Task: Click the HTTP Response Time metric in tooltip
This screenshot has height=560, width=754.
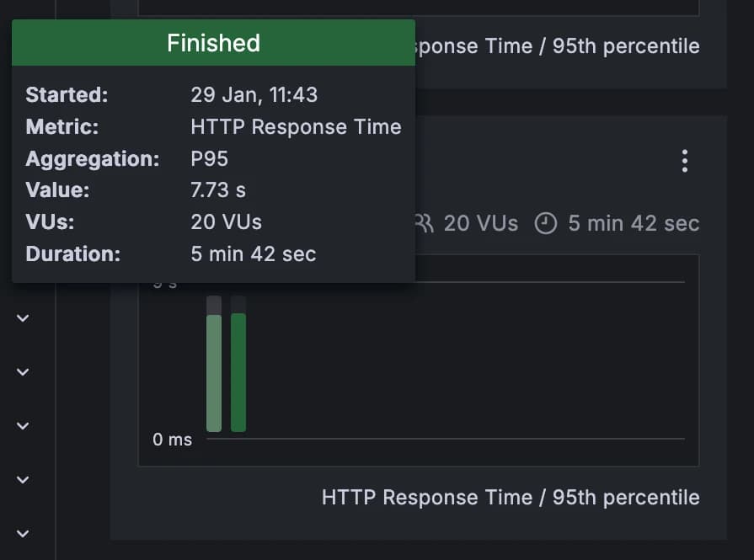Action: [296, 126]
